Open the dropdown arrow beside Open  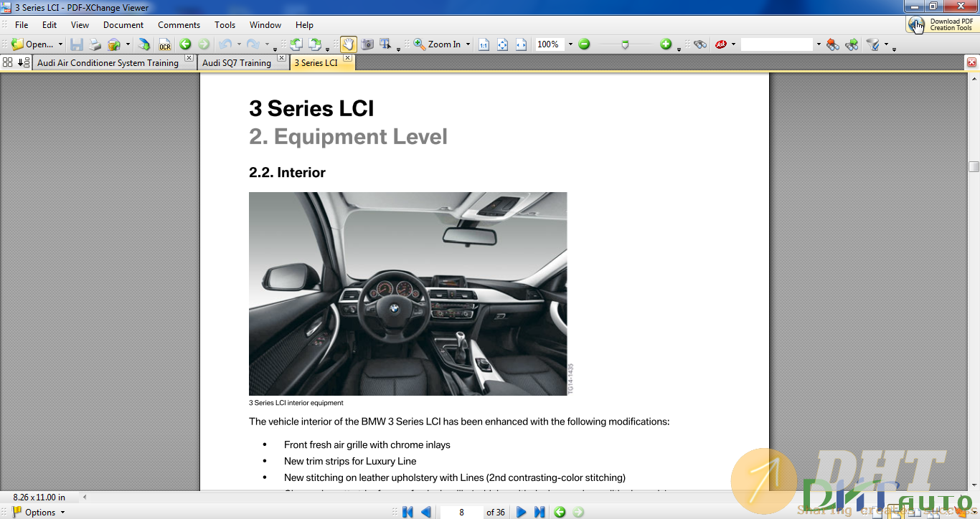tap(60, 44)
